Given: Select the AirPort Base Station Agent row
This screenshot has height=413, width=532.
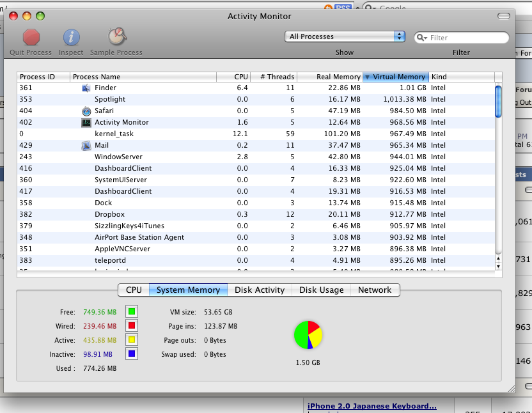Looking at the screenshot, I should point(256,238).
